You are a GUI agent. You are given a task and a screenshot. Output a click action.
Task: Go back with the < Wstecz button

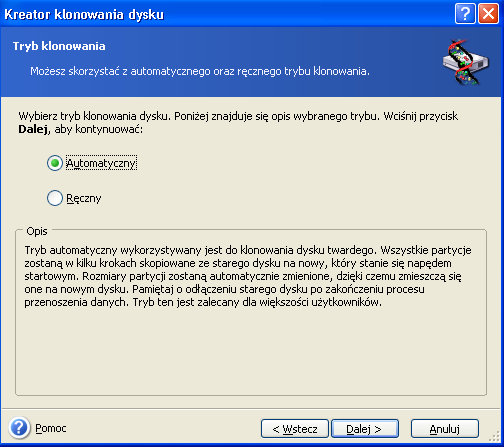coord(295,429)
